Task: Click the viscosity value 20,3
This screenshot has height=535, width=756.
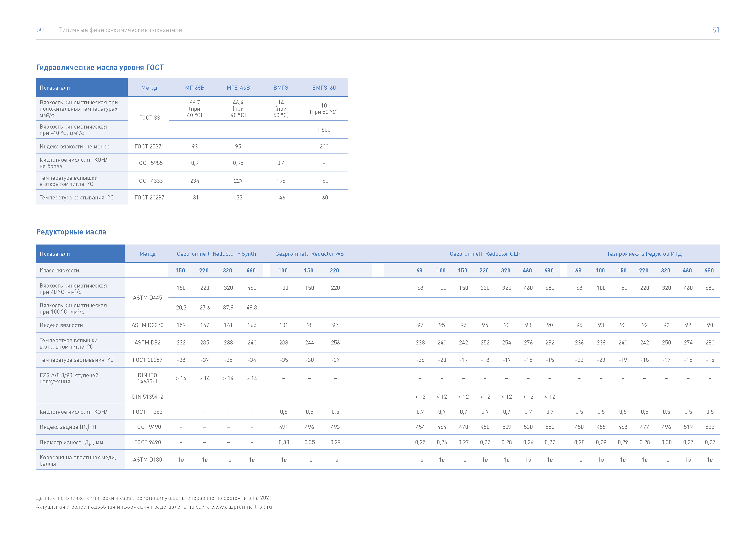Action: [181, 308]
